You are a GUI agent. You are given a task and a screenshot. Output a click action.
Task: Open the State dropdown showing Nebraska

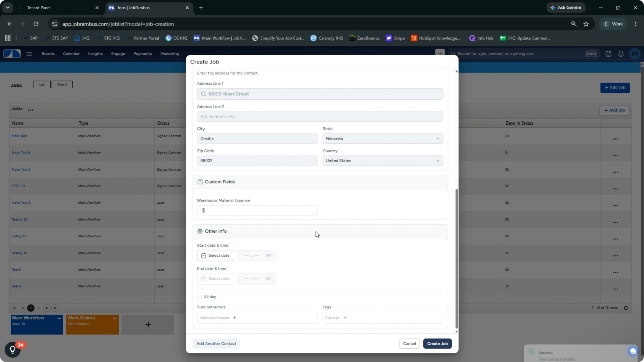(383, 139)
